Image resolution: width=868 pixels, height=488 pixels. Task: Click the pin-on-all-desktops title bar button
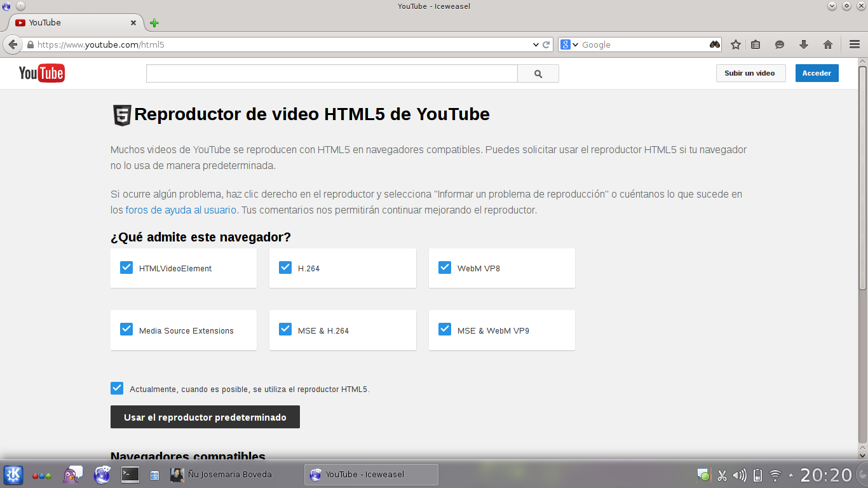[20, 6]
